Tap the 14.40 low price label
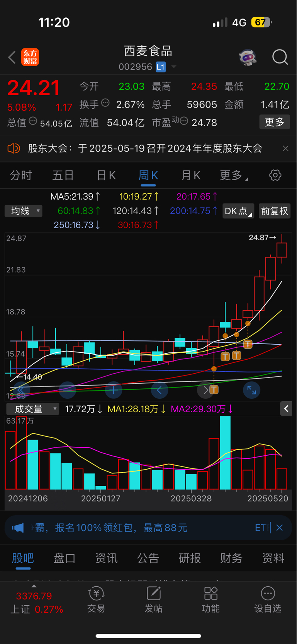Viewport: 297px width, 644px height. (29, 377)
